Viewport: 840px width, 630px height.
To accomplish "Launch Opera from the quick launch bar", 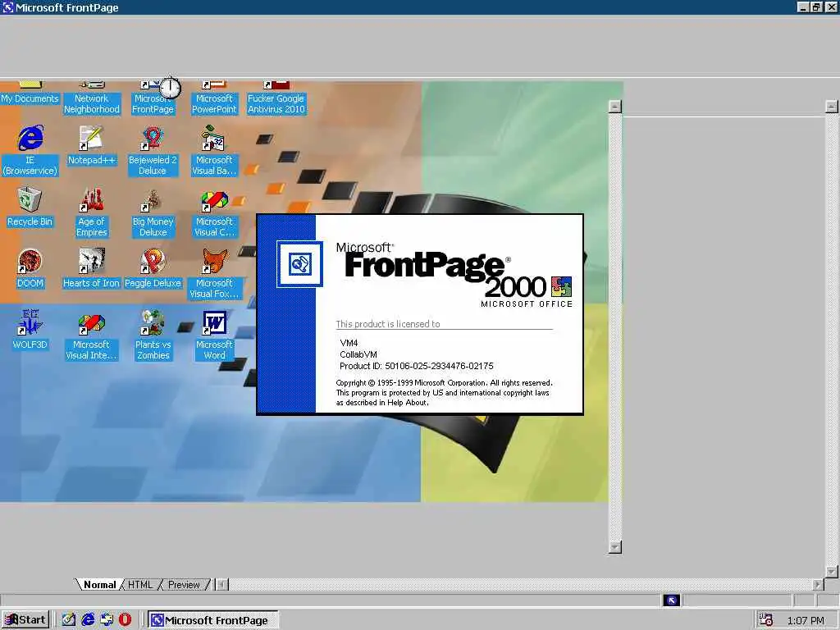I will click(x=125, y=619).
